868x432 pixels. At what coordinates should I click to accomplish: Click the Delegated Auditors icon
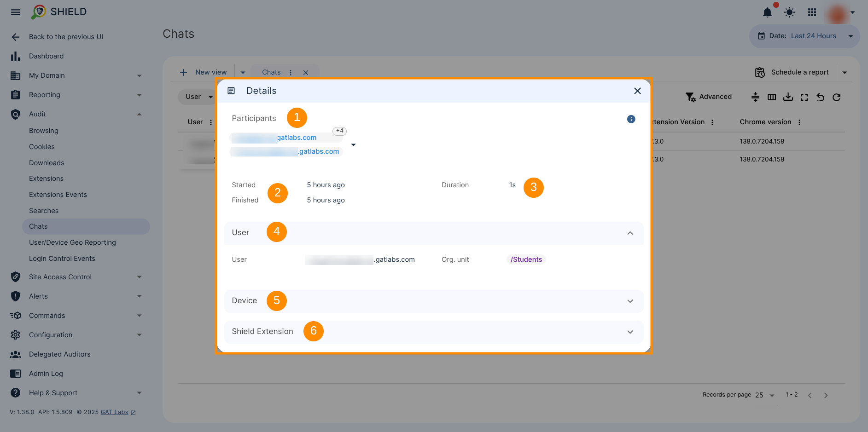click(x=15, y=354)
